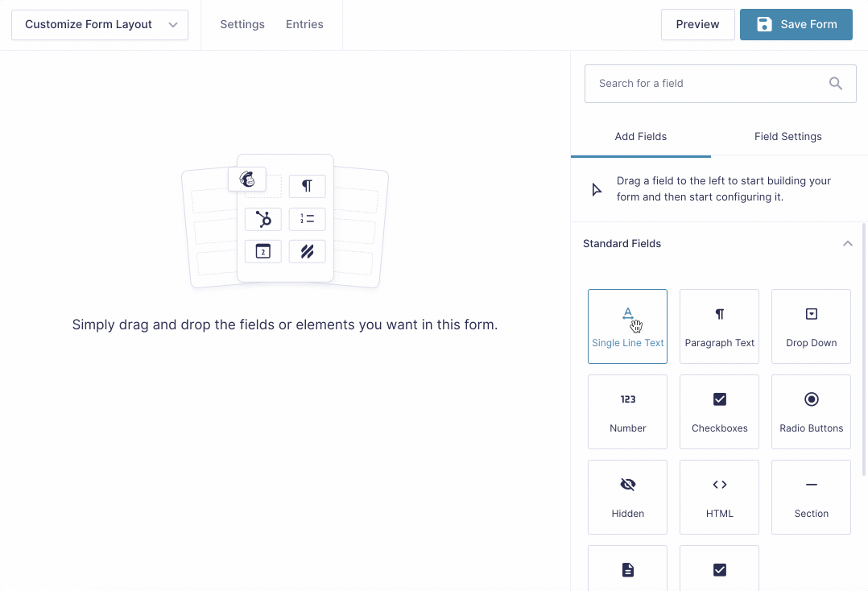Go to the Entries tab

tap(304, 24)
